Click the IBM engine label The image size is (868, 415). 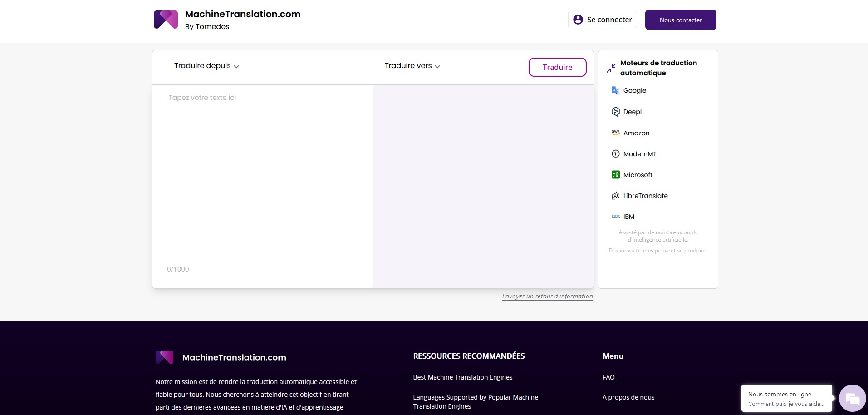[628, 217]
